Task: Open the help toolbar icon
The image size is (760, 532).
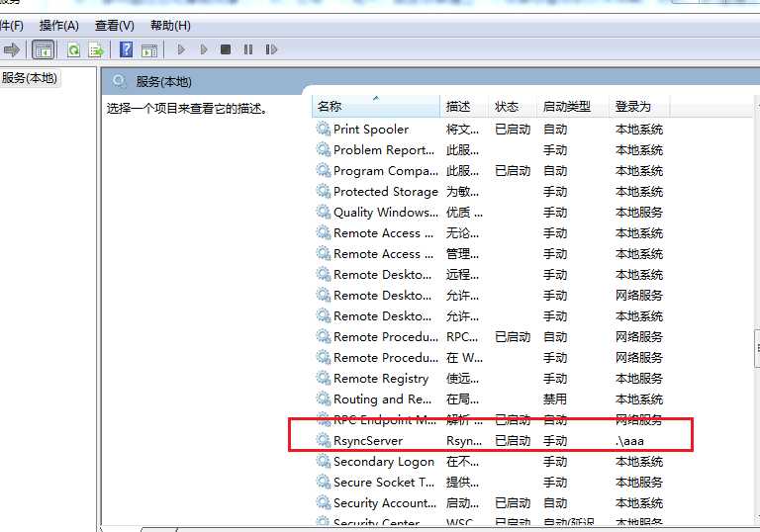Action: coord(126,49)
